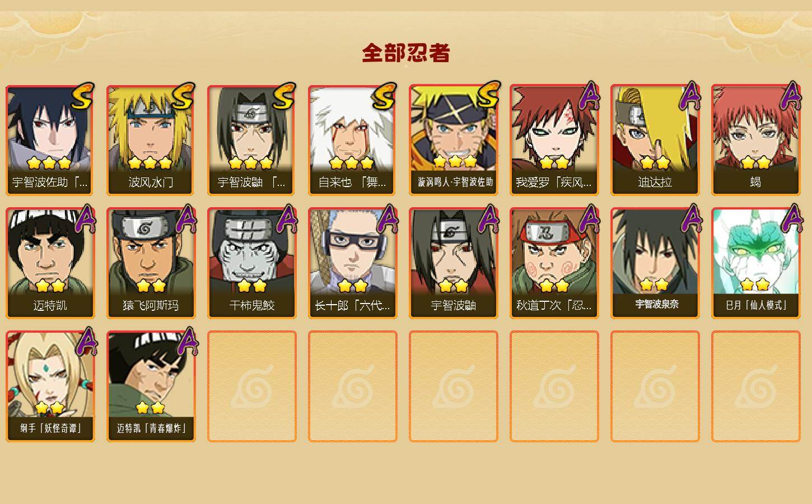The image size is (812, 504).
Task: Click the 蝎 ninja card
Action: click(755, 140)
